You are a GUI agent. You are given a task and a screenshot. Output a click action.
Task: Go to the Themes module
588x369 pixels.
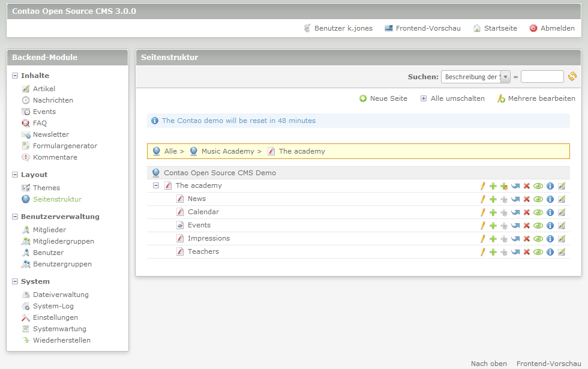click(46, 188)
